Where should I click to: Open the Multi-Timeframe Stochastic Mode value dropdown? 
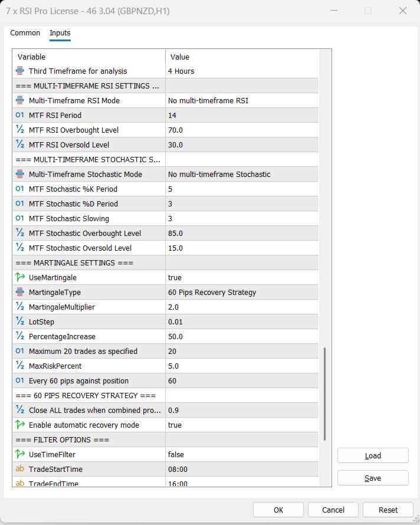click(242, 175)
